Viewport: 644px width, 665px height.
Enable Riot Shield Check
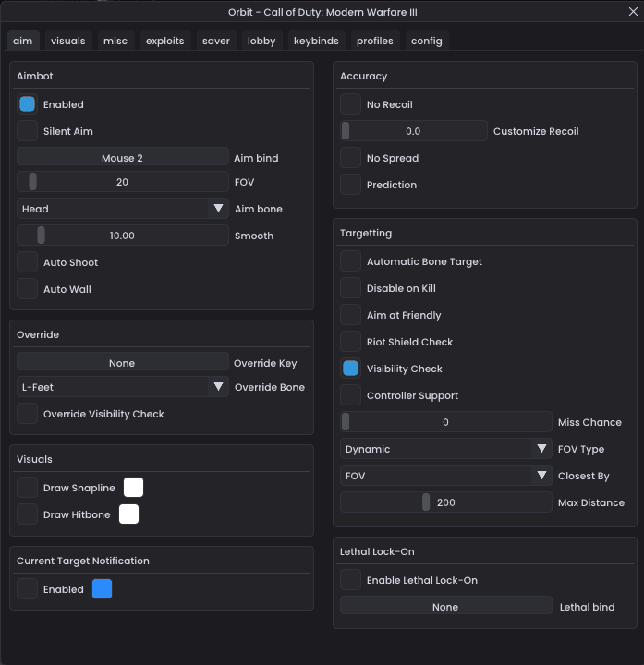click(350, 342)
